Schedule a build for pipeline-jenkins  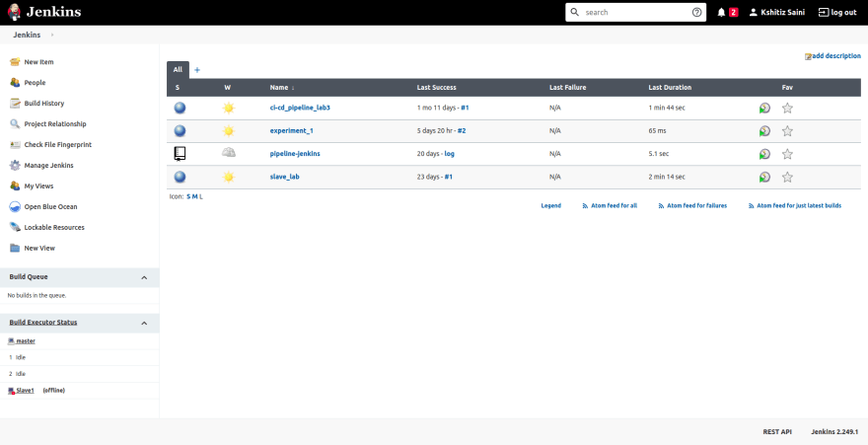click(x=764, y=154)
